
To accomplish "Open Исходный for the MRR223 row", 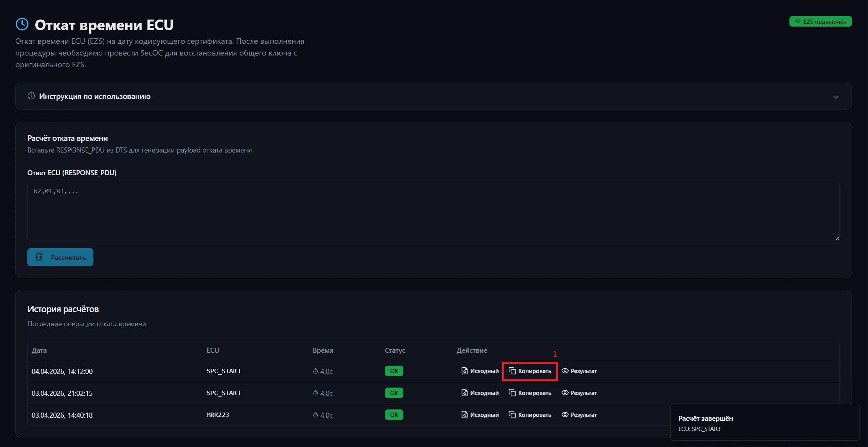I will [480, 415].
